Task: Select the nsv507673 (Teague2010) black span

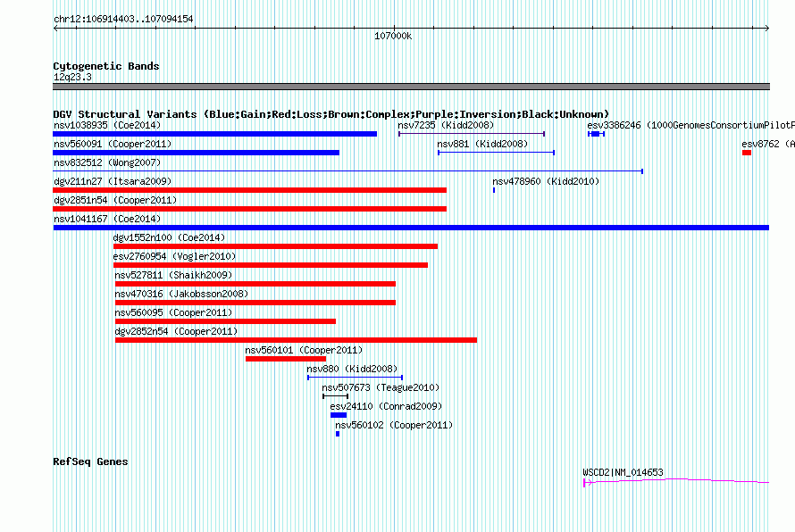Action: 335,396
